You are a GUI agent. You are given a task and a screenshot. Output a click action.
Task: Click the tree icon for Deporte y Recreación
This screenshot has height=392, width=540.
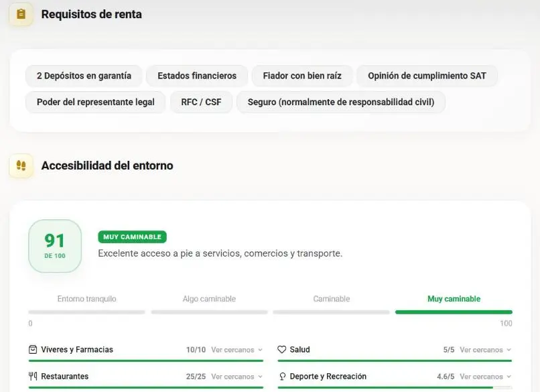point(283,377)
